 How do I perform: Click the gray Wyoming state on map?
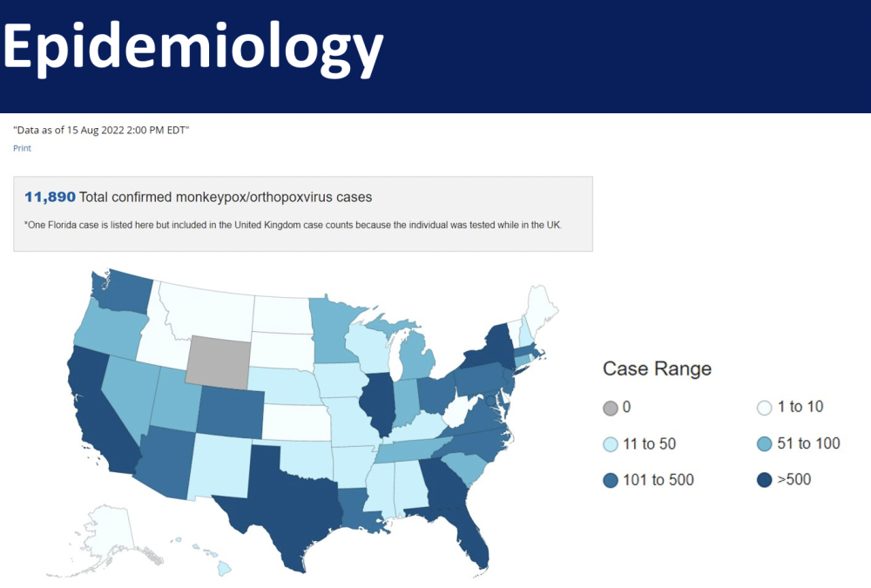[218, 362]
